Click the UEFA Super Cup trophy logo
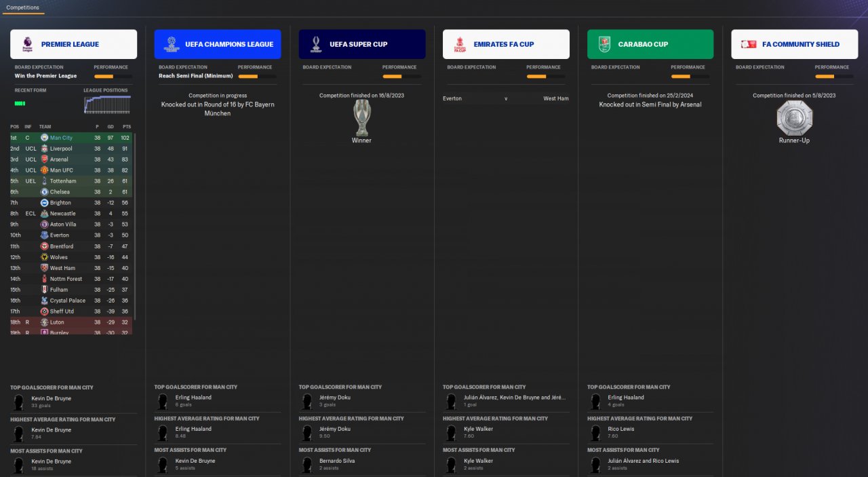The width and height of the screenshot is (868, 477). point(316,44)
